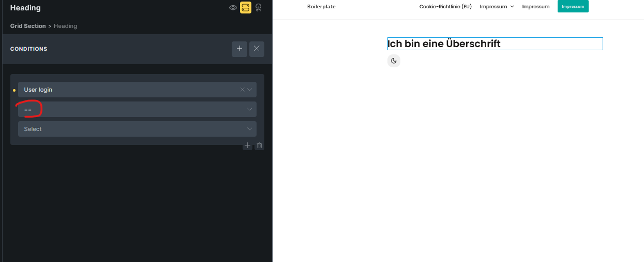Viewport: 644px width, 262px height.
Task: Open the Cookie-Richtlinie (EU) menu item
Action: coord(445,7)
